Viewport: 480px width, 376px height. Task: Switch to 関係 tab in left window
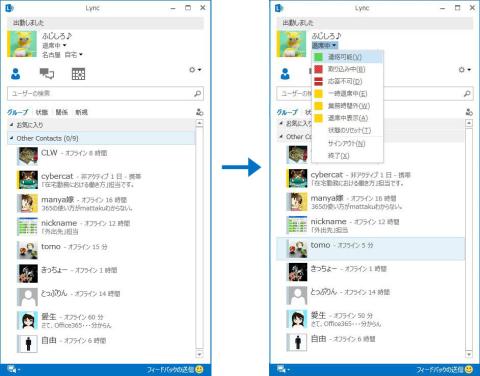pos(62,112)
